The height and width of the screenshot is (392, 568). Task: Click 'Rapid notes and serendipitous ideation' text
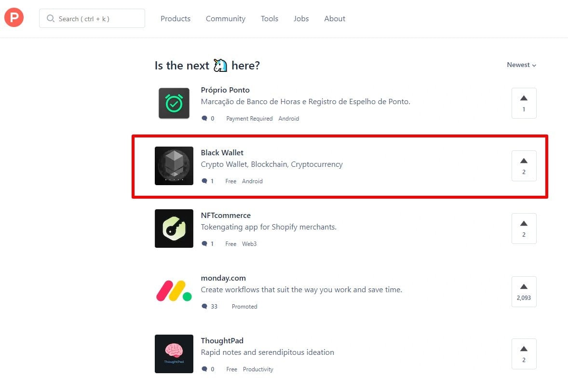(x=267, y=352)
